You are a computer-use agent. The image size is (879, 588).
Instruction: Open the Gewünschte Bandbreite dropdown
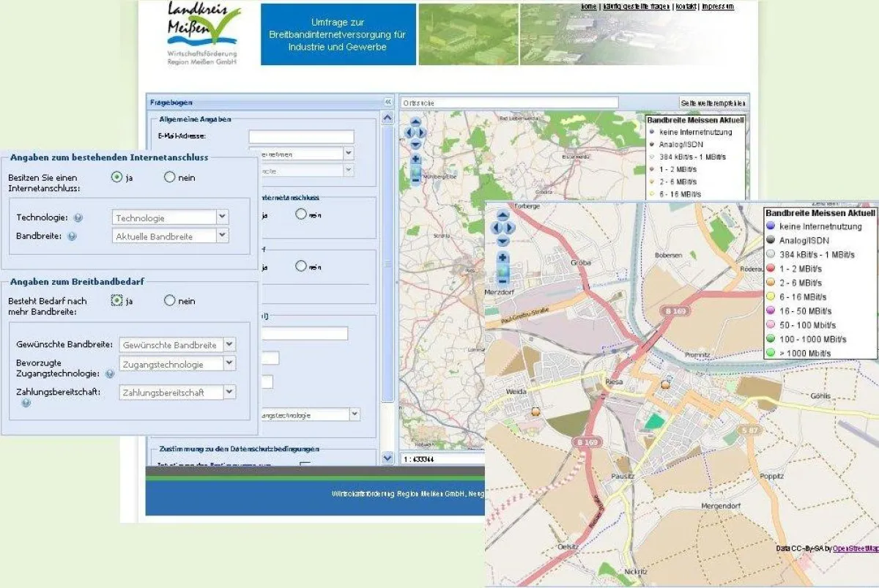pyautogui.click(x=229, y=345)
